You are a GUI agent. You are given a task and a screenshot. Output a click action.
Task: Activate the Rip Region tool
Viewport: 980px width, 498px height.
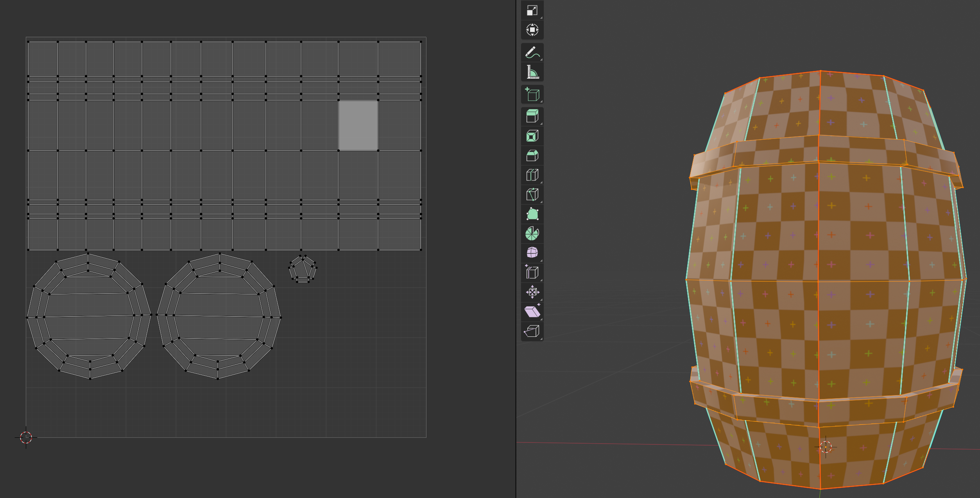532,331
